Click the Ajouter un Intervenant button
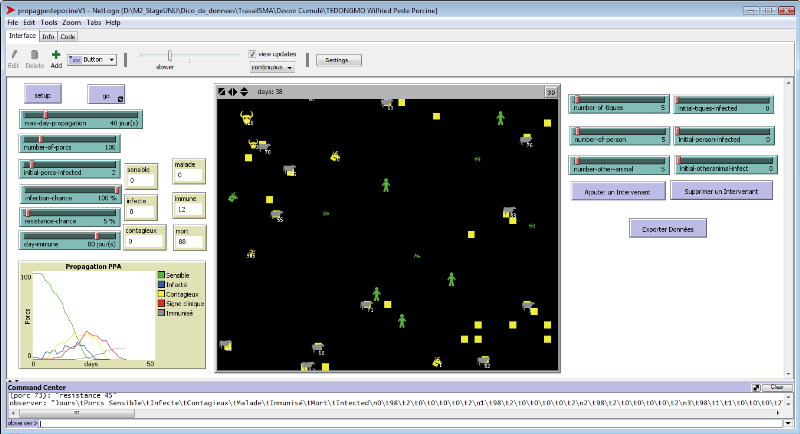The image size is (800, 434). click(618, 190)
